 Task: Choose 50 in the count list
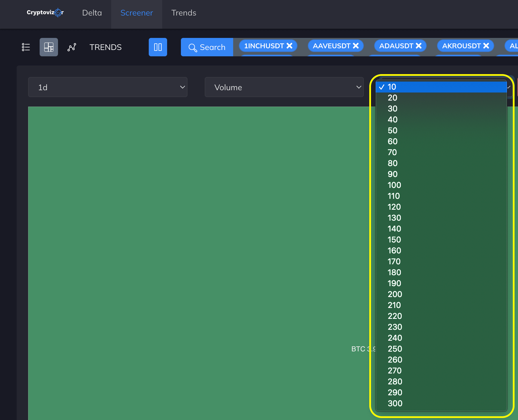441,130
